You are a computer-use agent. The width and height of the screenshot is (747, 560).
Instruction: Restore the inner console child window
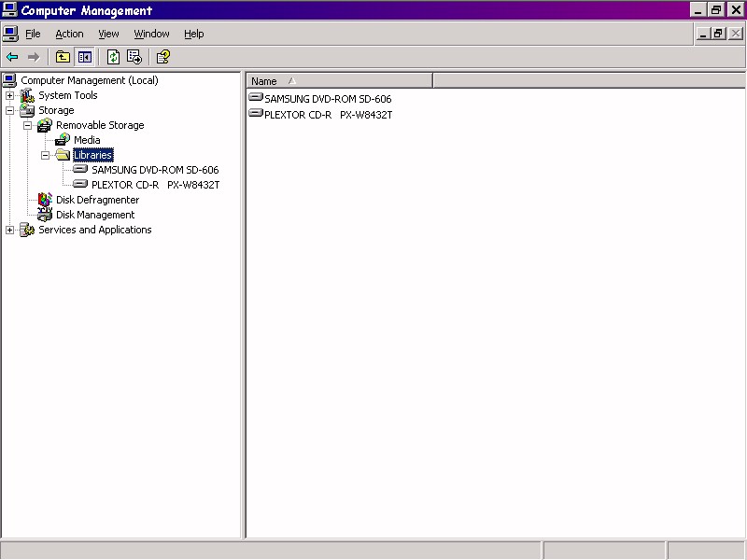click(x=718, y=34)
